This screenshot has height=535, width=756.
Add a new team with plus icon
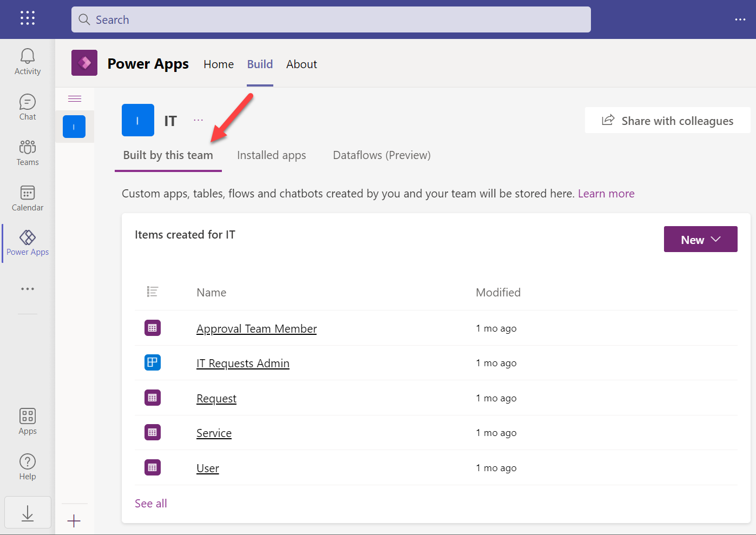pos(74,521)
